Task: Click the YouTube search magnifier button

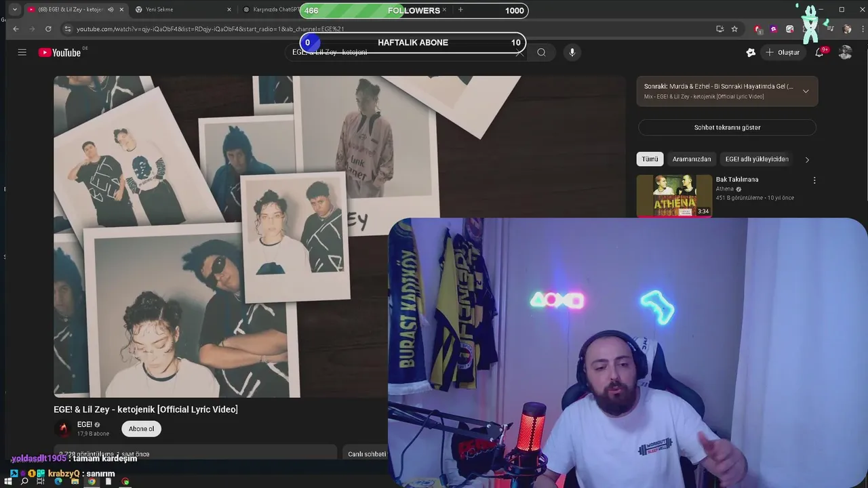Action: tap(541, 52)
